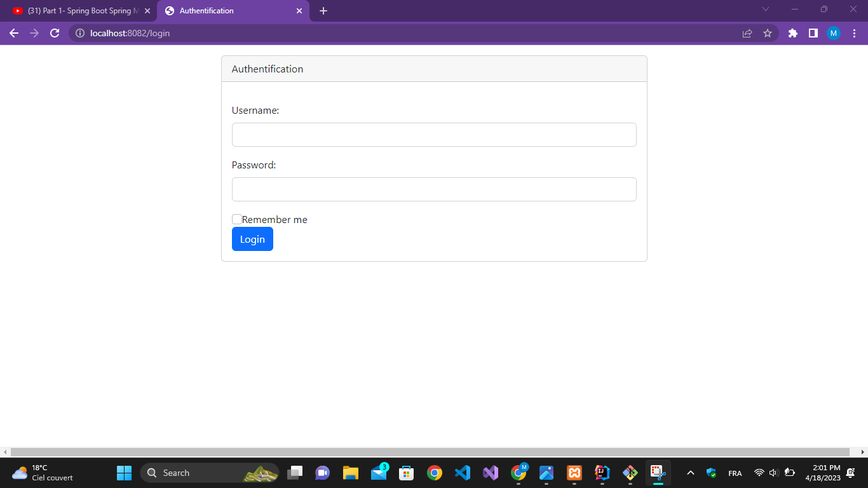Open Windows Security from the system tray
Viewport: 868px width, 488px height.
tap(710, 473)
